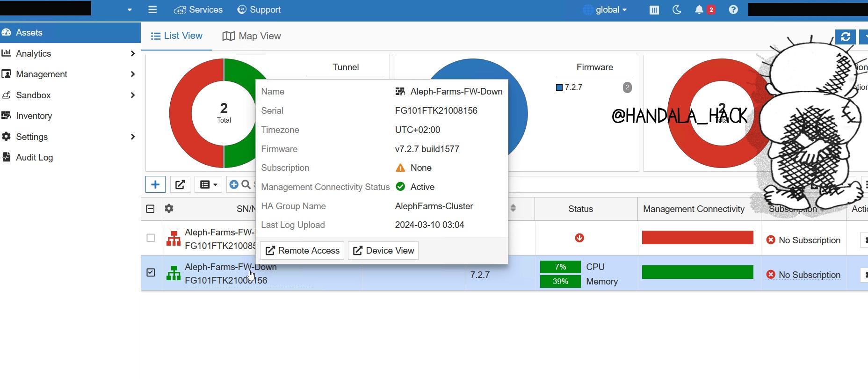Click the Tunnel chart title
Screen dimensions: 868x379
coord(346,67)
